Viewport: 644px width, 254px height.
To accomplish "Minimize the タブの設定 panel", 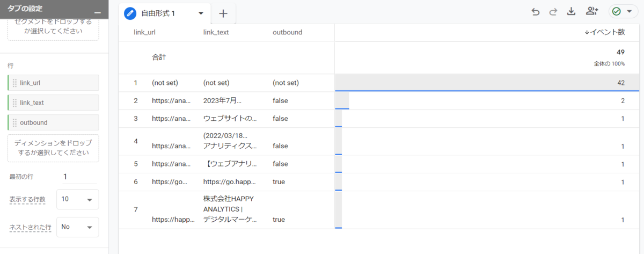I will (97, 12).
